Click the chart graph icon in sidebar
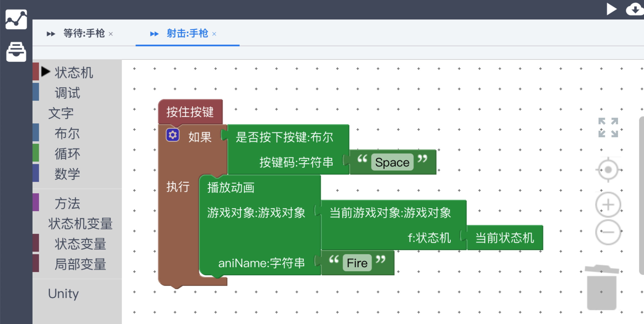644x324 pixels. point(16,19)
